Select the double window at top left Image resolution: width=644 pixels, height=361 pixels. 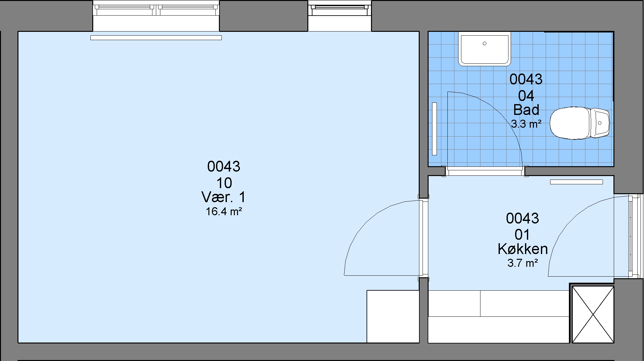point(156,15)
